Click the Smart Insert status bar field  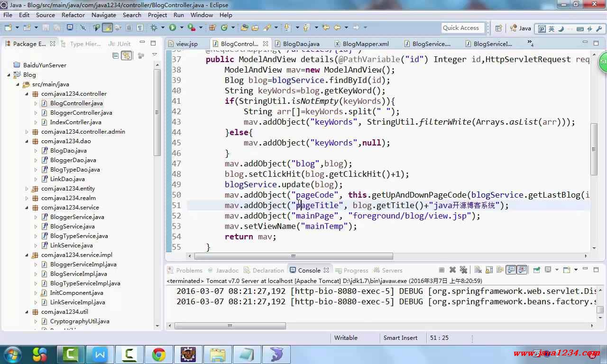(400, 338)
